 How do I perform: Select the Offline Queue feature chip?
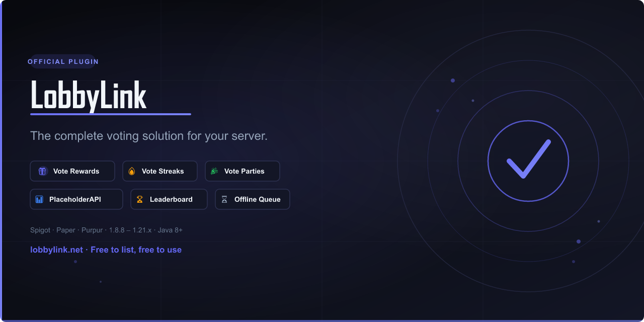[253, 199]
